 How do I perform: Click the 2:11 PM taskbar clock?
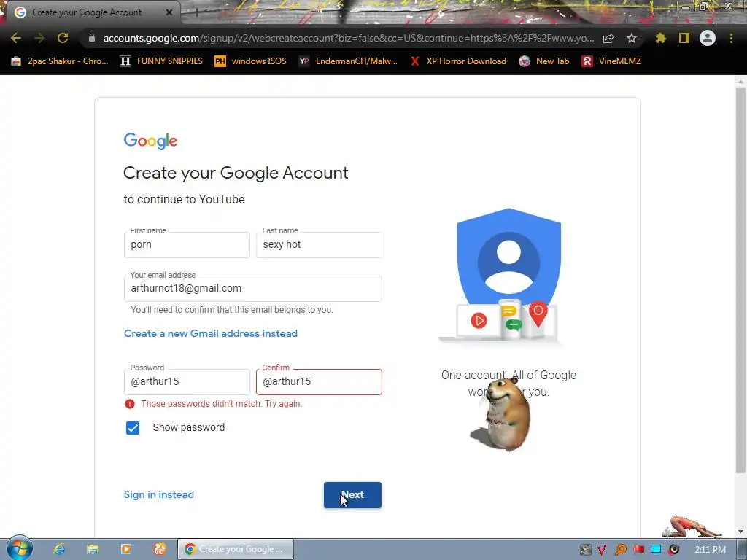click(711, 550)
